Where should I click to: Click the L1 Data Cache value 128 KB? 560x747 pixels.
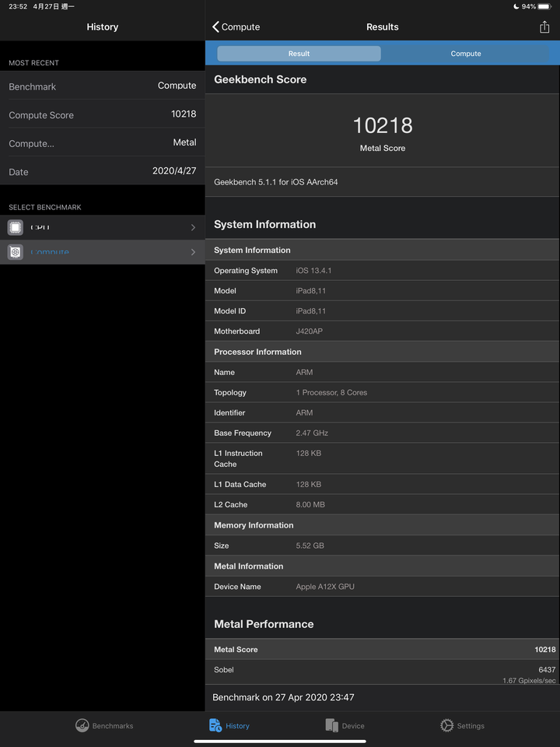tap(309, 485)
